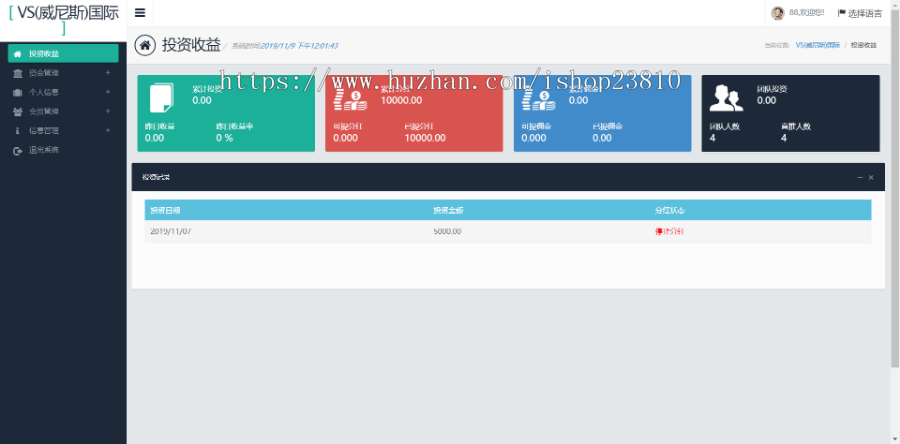Click the bank icon for 资金管理

pyautogui.click(x=18, y=73)
